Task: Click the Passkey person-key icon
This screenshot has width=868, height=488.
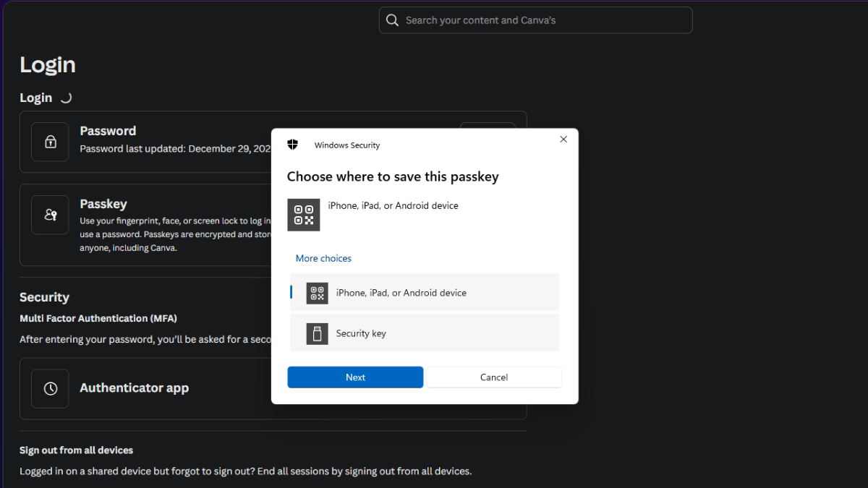Action: coord(50,215)
